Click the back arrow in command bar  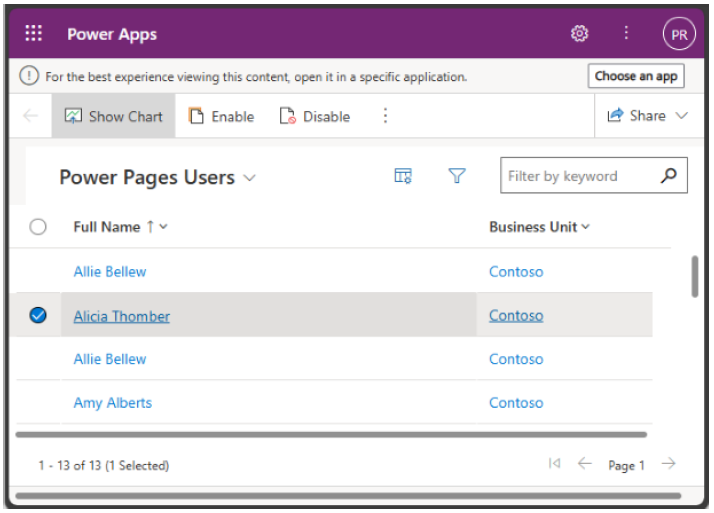(30, 116)
